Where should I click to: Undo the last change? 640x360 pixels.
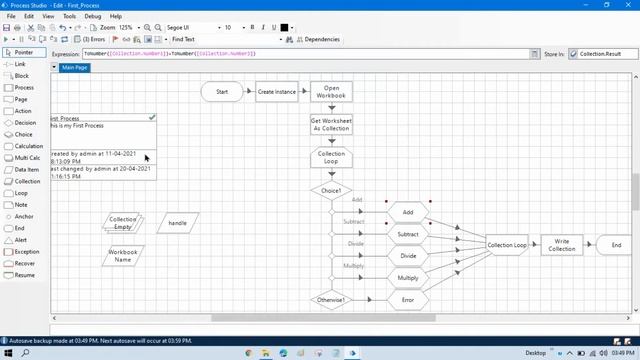[62, 28]
